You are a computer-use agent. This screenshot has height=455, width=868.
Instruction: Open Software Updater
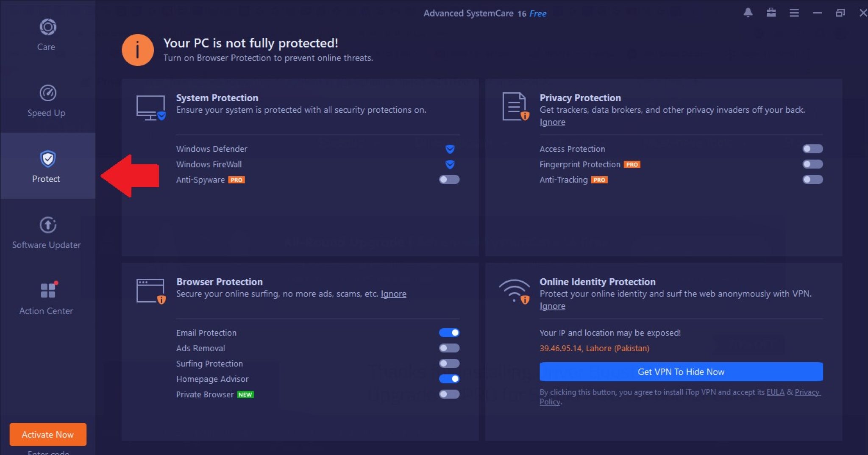[x=47, y=233]
